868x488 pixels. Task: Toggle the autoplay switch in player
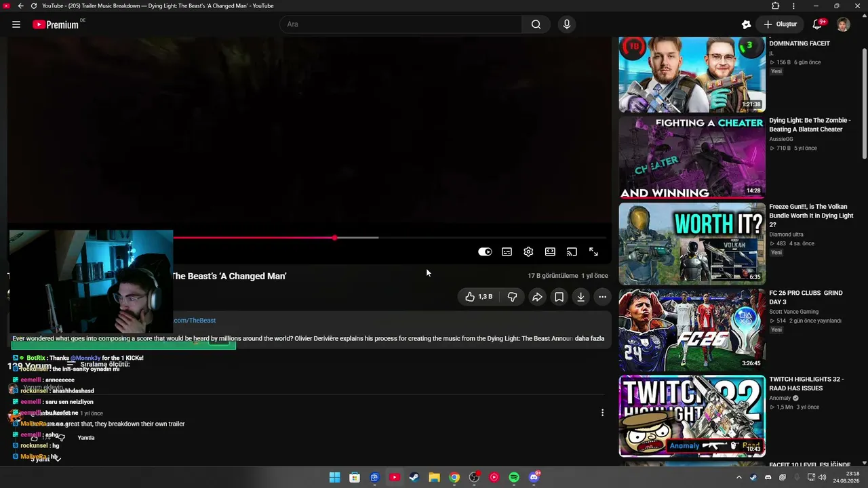pos(485,252)
